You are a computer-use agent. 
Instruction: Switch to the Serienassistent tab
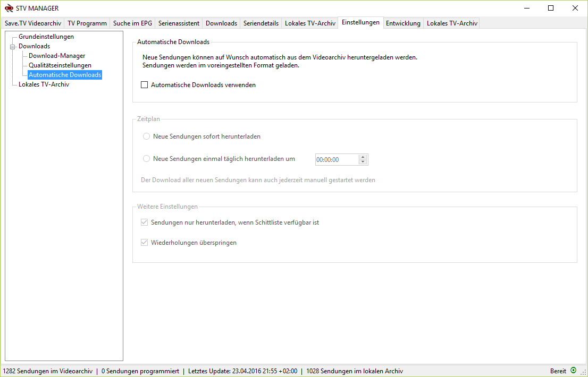tap(179, 23)
